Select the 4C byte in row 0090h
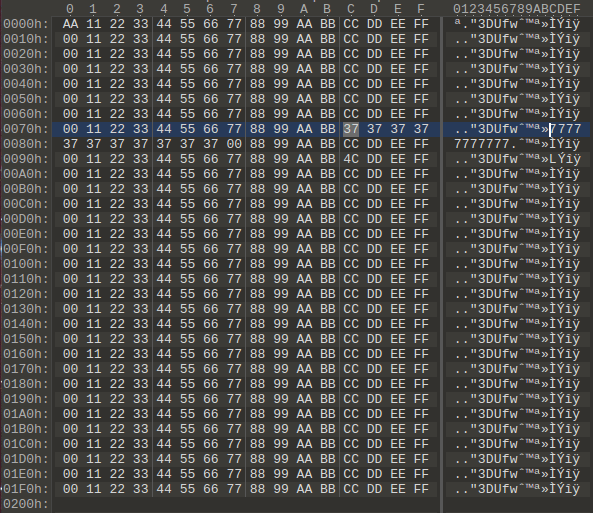Screen dimensions: 593x513 [x=351, y=159]
